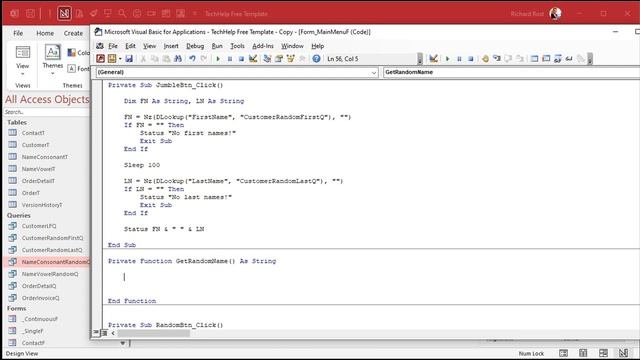Image resolution: width=640 pixels, height=360 pixels.
Task: Place cursor inside GetRandomName function body
Action: (x=125, y=277)
